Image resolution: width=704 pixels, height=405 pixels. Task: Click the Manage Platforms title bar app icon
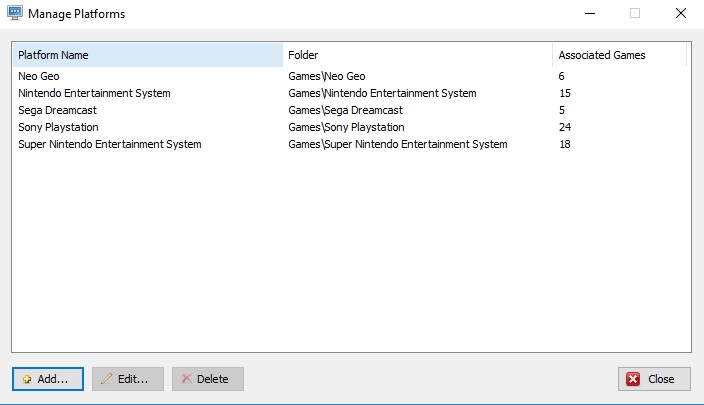(15, 13)
